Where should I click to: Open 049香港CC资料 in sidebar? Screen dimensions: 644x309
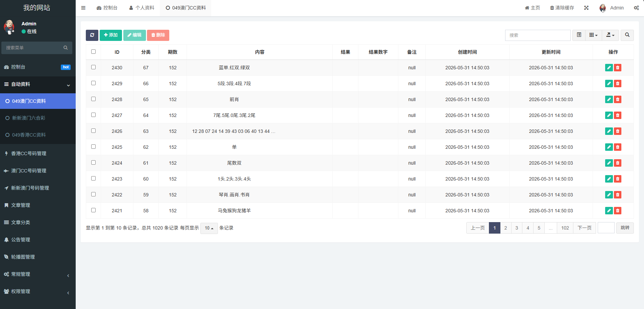pos(38,135)
